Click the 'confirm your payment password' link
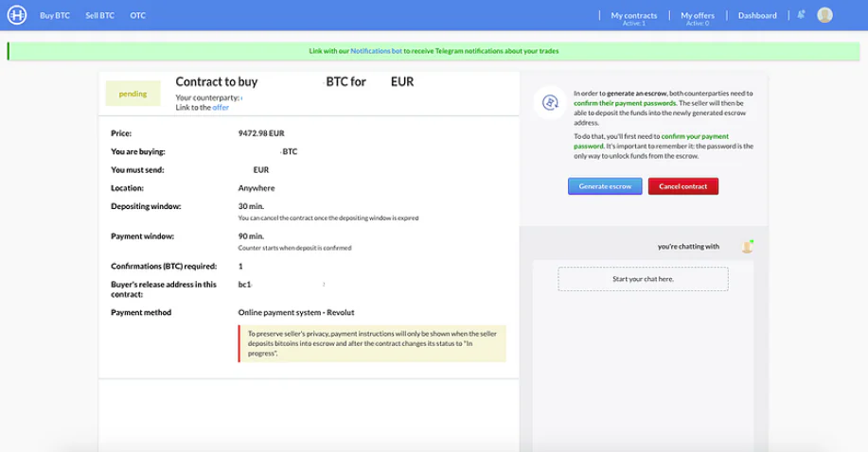The height and width of the screenshot is (452, 868). click(651, 141)
